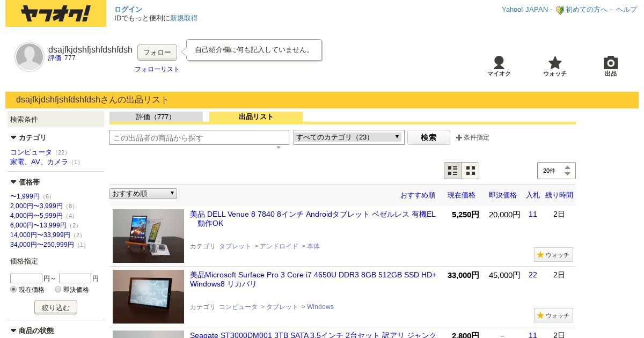The image size is (644, 338).
Task: Click the Yahoo Auctions logo
Action: tap(56, 13)
